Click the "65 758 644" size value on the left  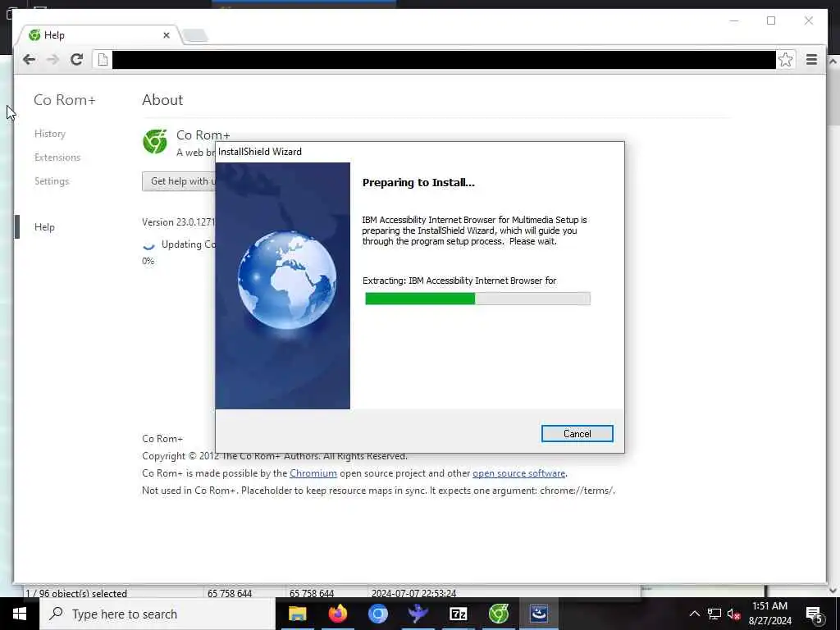(x=230, y=593)
